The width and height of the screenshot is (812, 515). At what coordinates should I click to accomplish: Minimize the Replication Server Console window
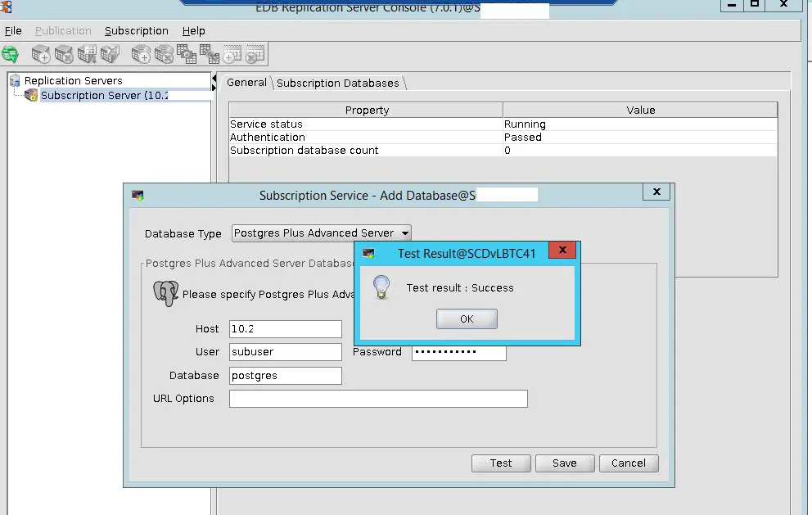(x=732, y=5)
